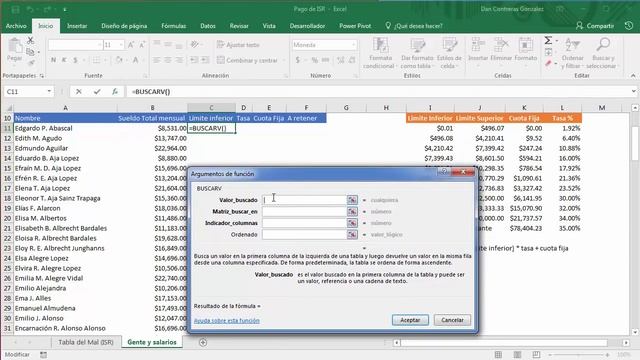Cancel formula entry with X icon
640x360 pixels.
[79, 91]
